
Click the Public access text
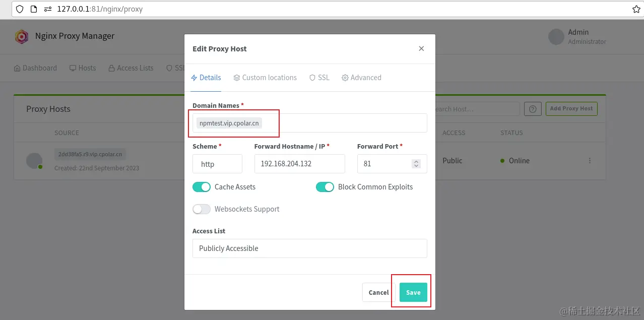pos(453,161)
